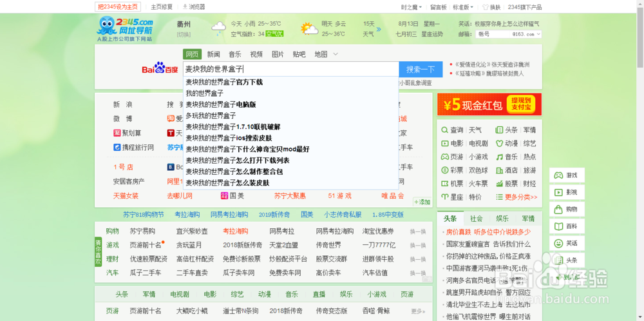Open the 头条 newspaper icon category
Viewport: 644px width, 321px height.
[500, 130]
